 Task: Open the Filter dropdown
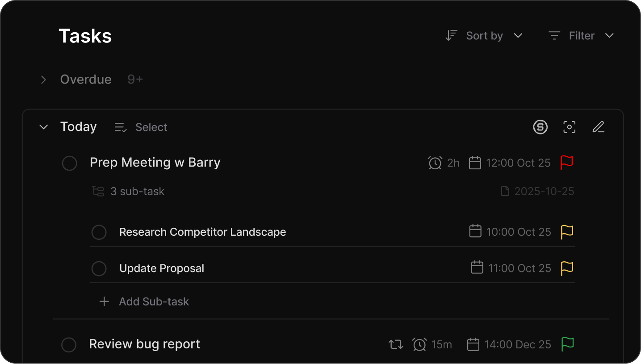[581, 36]
